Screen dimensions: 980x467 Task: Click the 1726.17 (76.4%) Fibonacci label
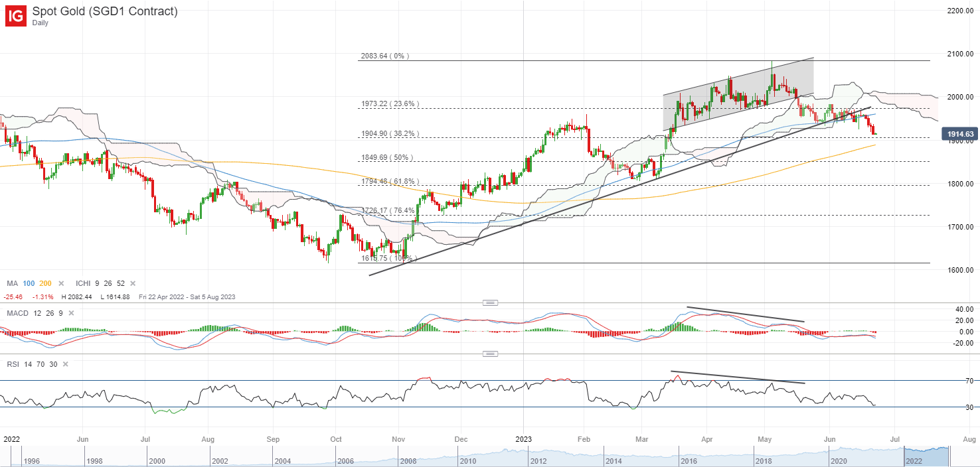point(390,210)
